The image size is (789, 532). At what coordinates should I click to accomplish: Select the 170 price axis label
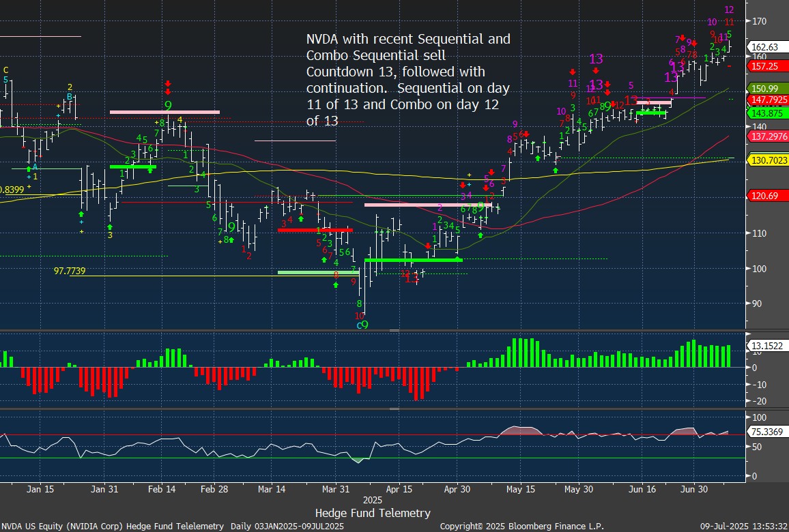[x=760, y=21]
